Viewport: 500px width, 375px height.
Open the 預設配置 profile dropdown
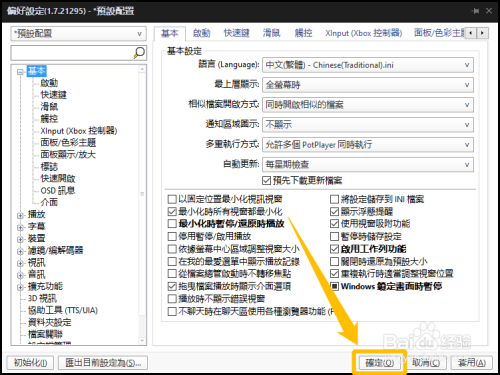coord(79,34)
